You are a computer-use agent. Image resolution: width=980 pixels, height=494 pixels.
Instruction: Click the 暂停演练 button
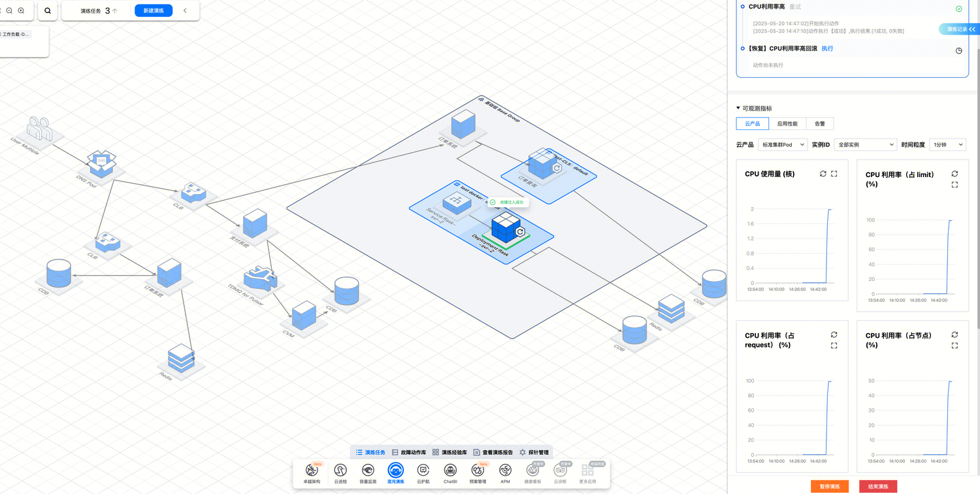[x=830, y=486]
